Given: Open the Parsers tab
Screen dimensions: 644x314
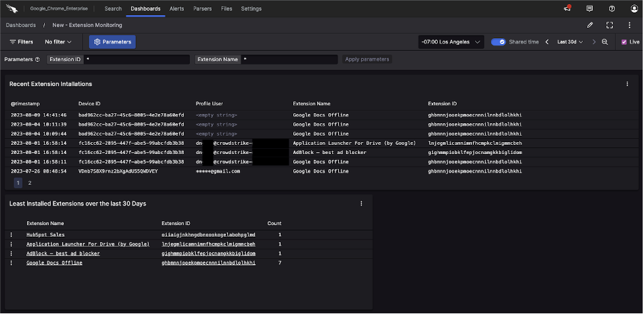Looking at the screenshot, I should click(x=202, y=9).
